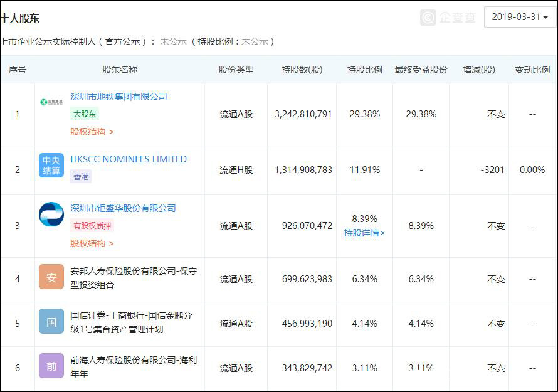Click 深圳市钜盛华 round blue logo
The image size is (558, 392).
pyautogui.click(x=51, y=214)
